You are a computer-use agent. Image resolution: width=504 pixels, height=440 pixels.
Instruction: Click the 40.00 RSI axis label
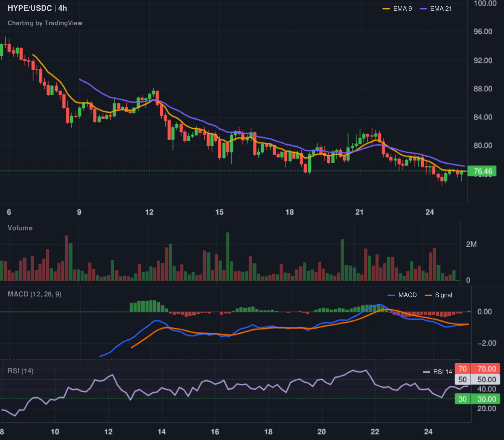[x=487, y=389]
